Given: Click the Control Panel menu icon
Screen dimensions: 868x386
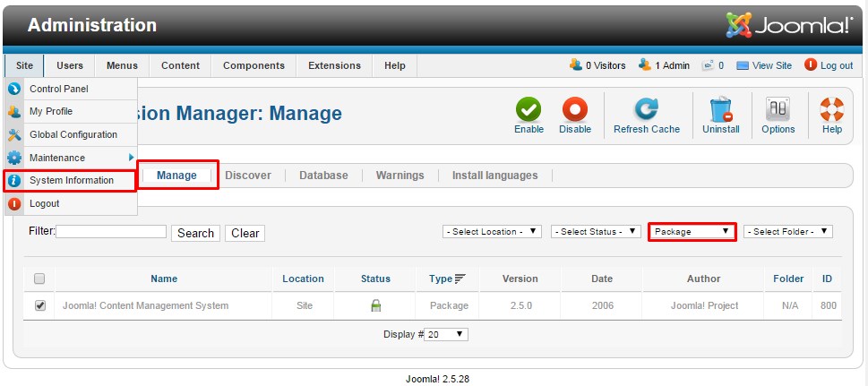Looking at the screenshot, I should click(x=14, y=89).
